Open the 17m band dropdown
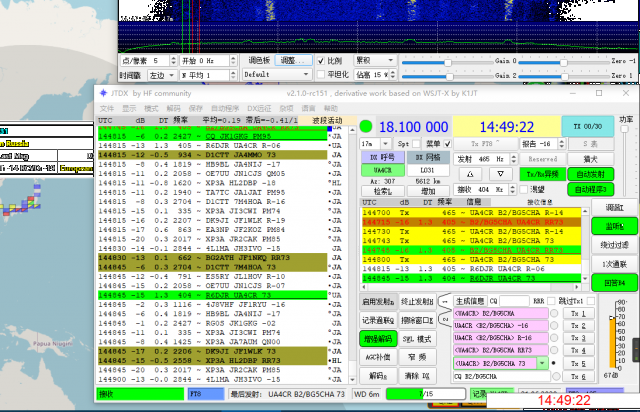The width and height of the screenshot is (640, 412). [x=385, y=144]
